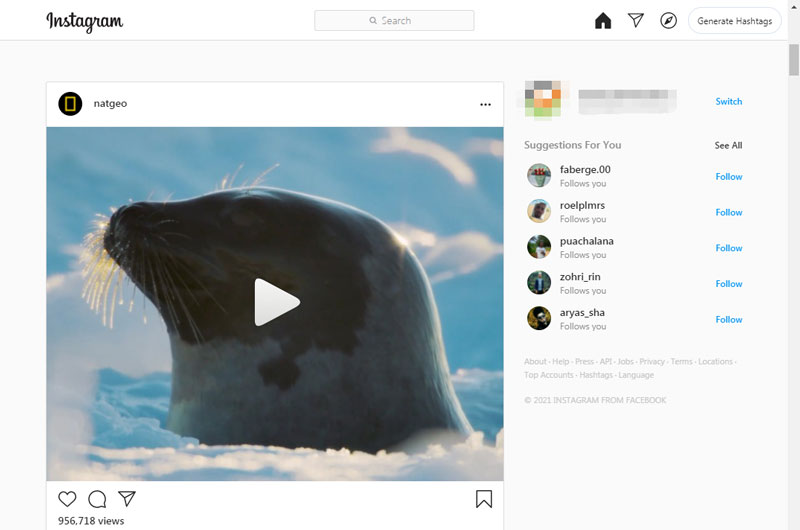Open the Home feed icon
The image size is (800, 530).
pos(603,20)
